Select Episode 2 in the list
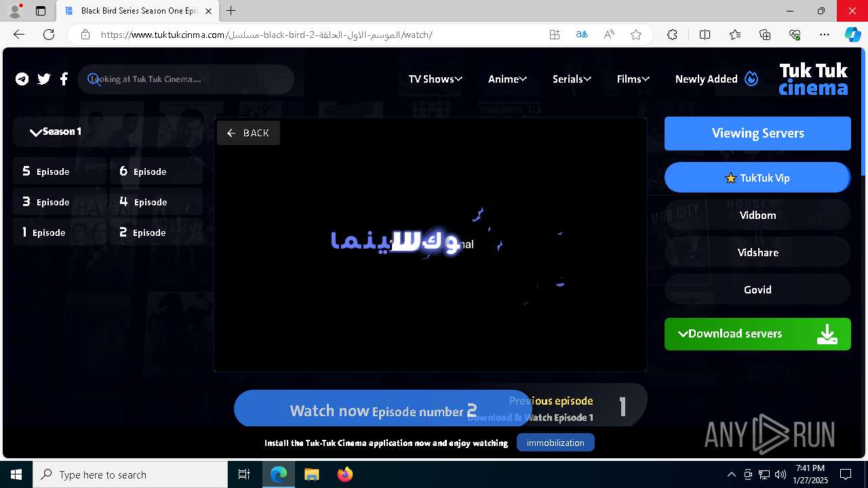 click(157, 232)
